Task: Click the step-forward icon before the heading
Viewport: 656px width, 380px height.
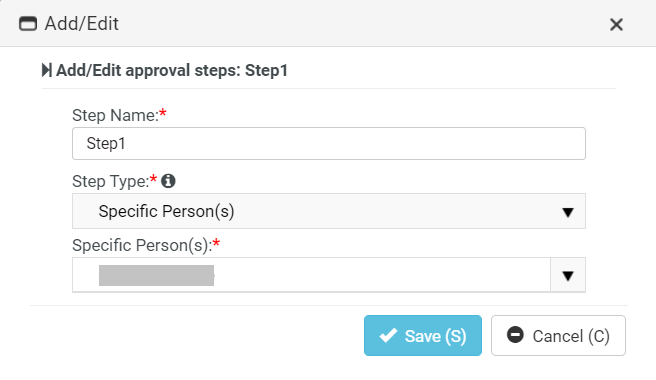Action: tap(46, 70)
